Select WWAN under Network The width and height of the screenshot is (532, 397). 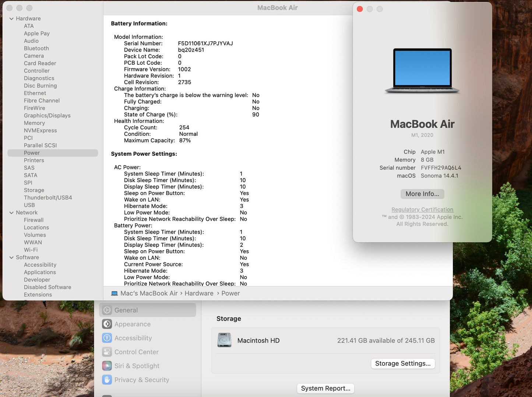[33, 242]
